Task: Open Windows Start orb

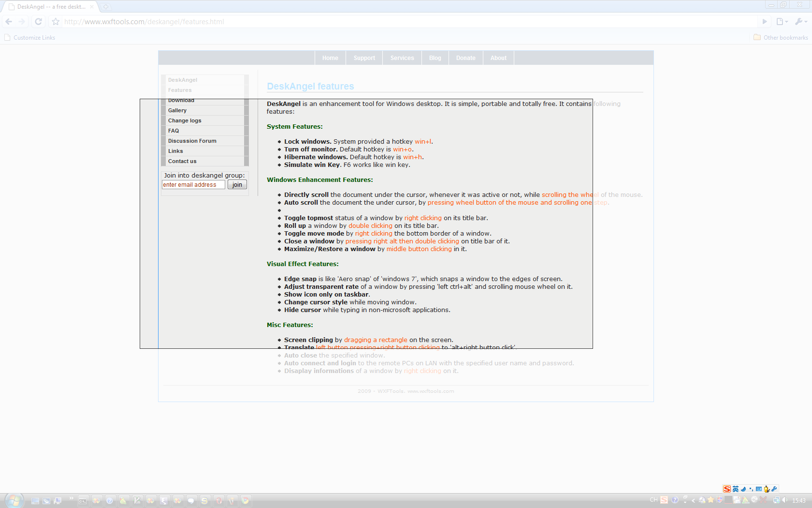Action: tap(14, 501)
